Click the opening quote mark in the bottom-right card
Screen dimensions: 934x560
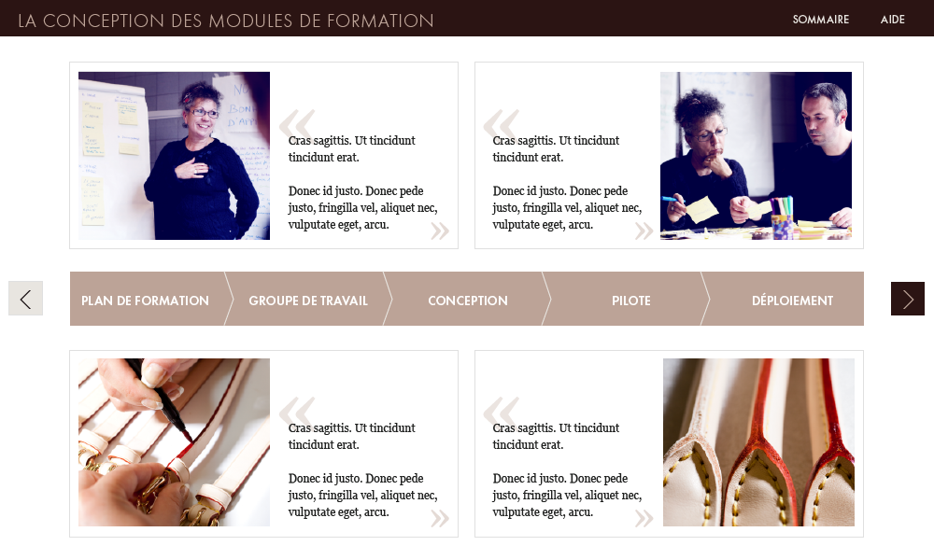(x=501, y=412)
